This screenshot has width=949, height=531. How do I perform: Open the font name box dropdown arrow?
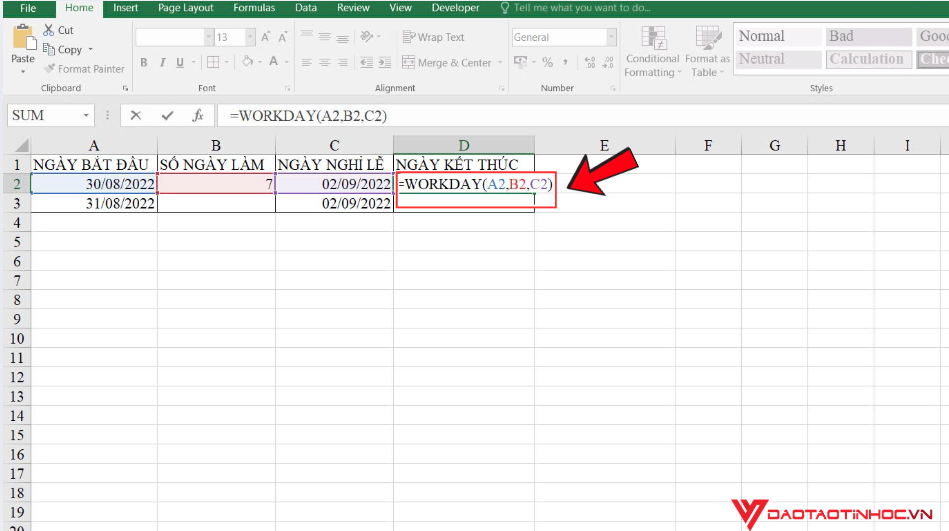point(208,37)
